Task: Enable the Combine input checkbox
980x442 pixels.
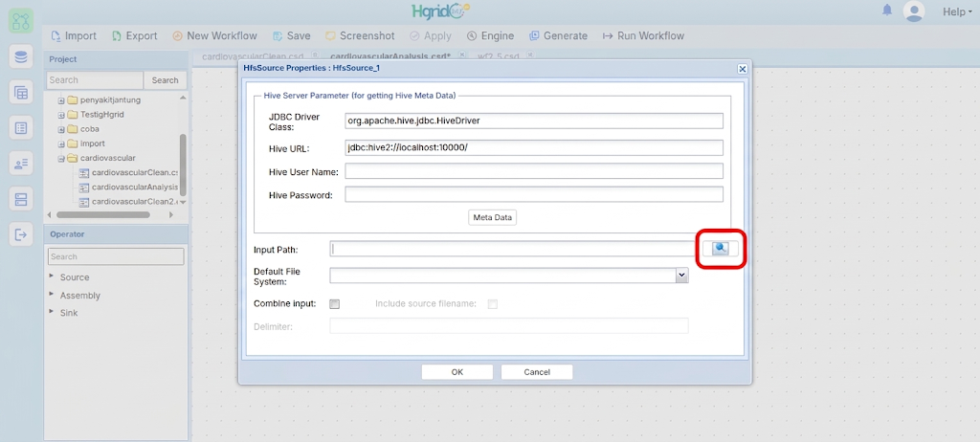Action: 334,304
